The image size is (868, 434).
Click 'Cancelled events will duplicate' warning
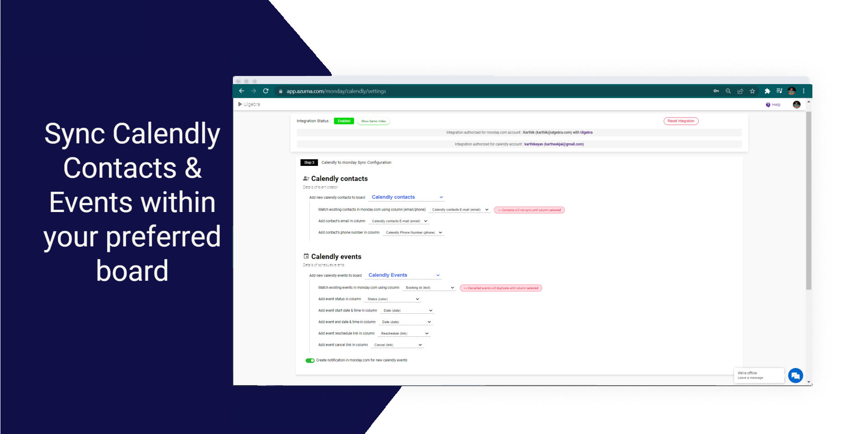click(501, 288)
